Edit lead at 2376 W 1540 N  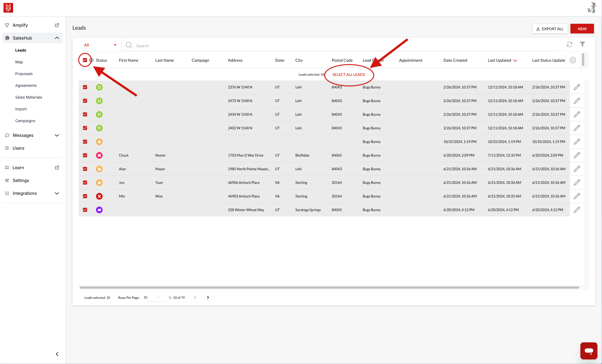click(577, 87)
